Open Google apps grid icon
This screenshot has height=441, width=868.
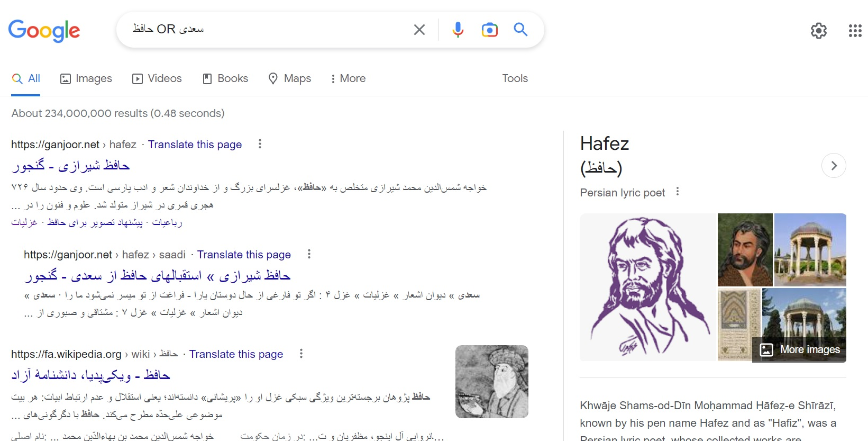[x=855, y=31]
